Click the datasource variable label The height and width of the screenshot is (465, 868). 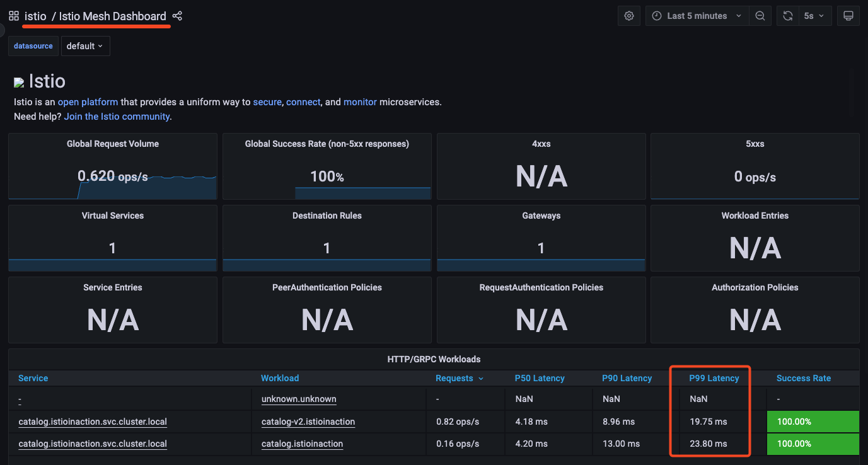pyautogui.click(x=33, y=46)
